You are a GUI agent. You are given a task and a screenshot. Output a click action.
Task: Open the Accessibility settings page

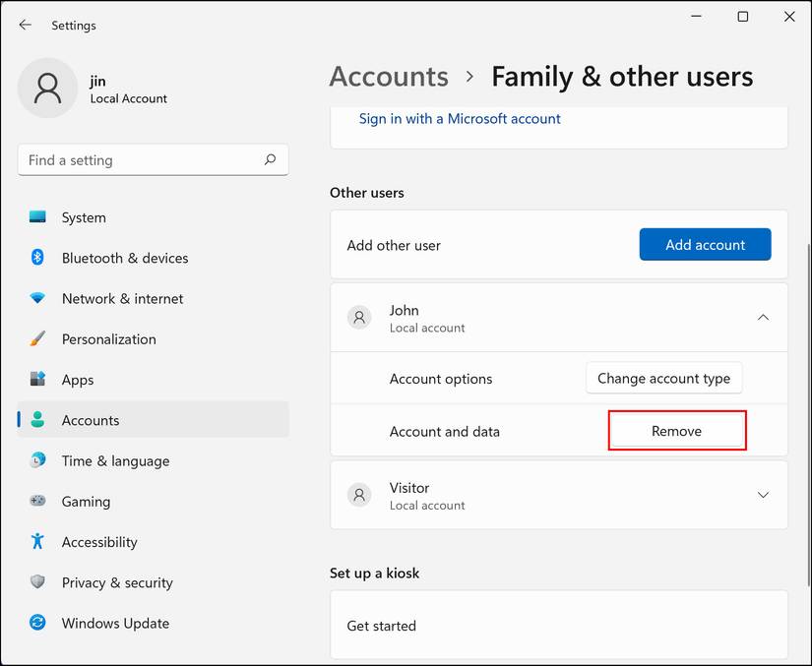click(98, 542)
